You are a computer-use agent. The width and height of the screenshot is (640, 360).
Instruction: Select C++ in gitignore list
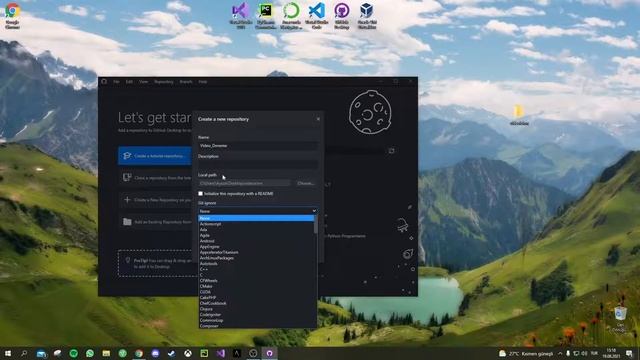(x=256, y=269)
